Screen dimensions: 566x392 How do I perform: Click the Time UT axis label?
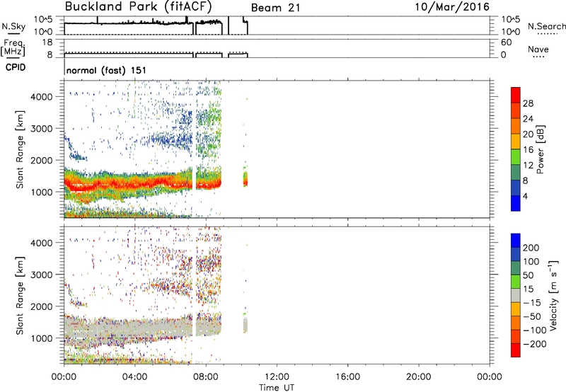tap(277, 388)
